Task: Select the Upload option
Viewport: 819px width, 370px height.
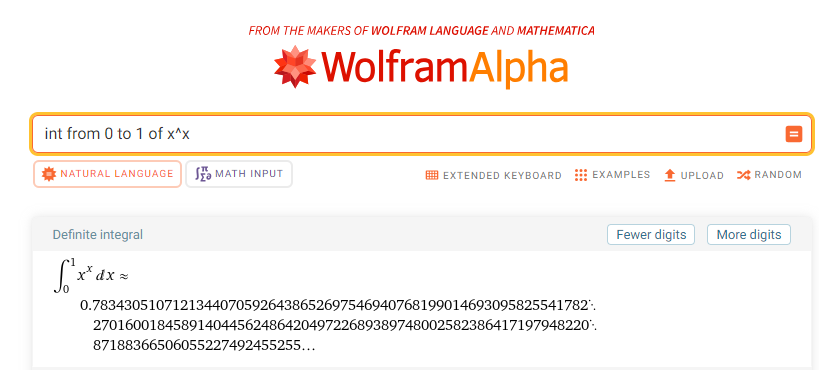Action: click(694, 175)
